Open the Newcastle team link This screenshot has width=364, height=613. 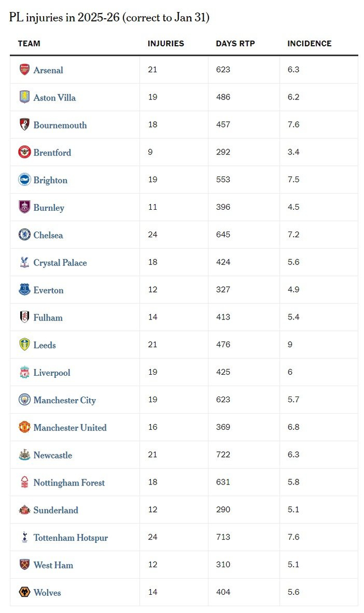[x=53, y=455]
